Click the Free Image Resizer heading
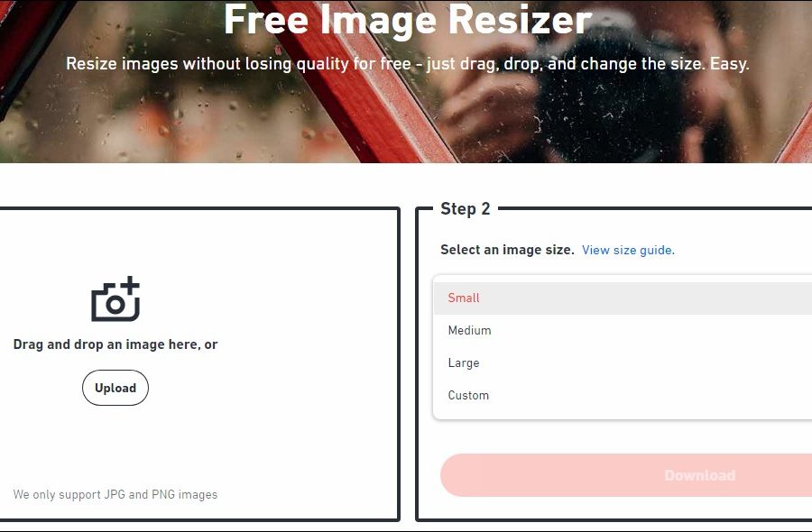 click(x=408, y=20)
